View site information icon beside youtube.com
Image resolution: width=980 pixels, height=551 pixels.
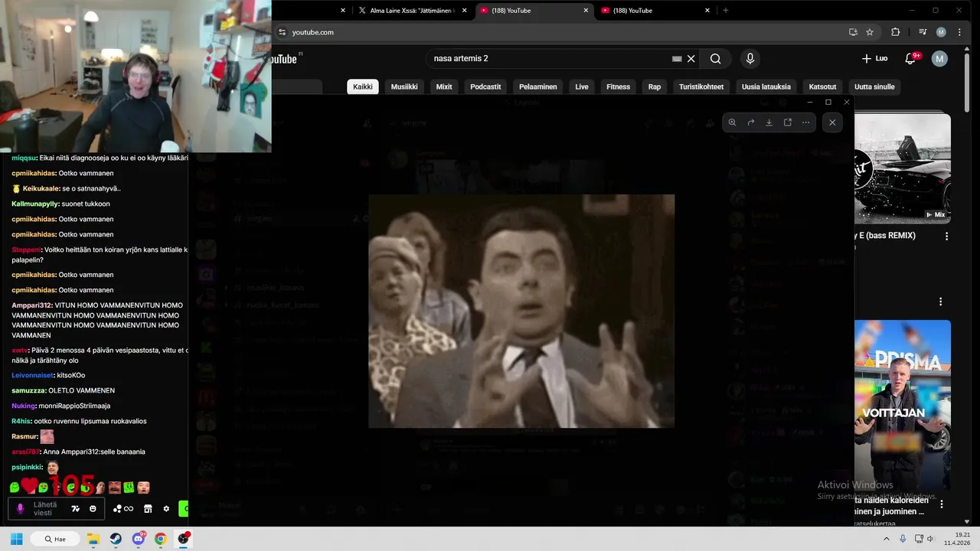click(282, 32)
